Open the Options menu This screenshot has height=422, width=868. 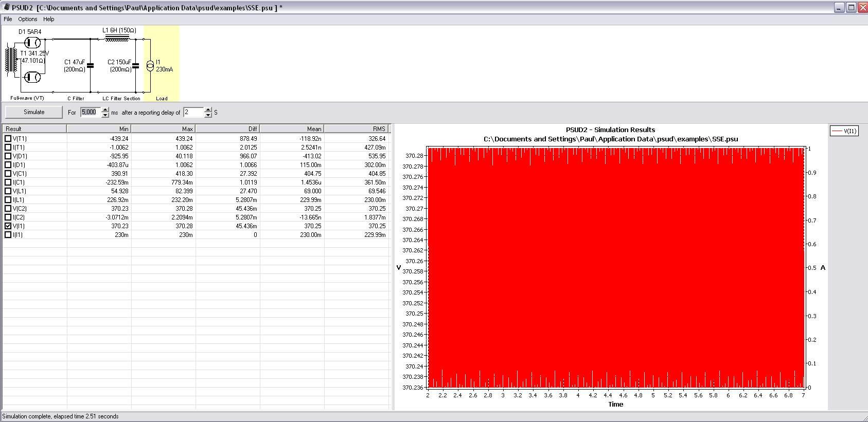[x=28, y=19]
